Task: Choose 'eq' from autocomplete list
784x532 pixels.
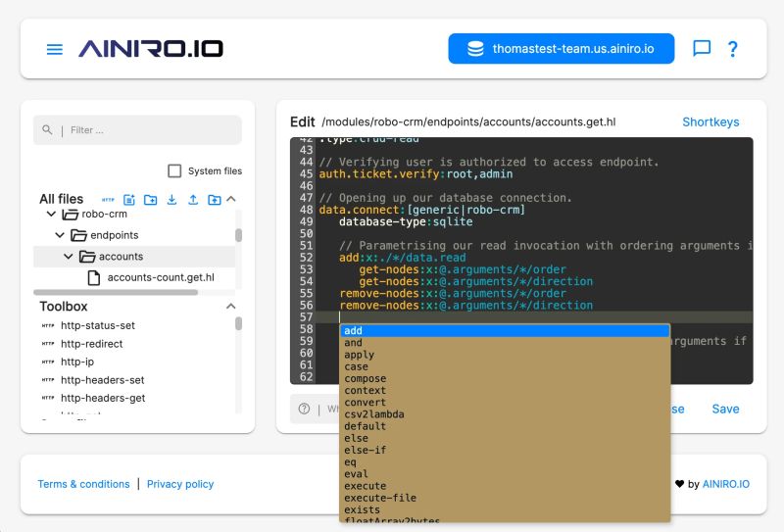Action: [x=505, y=462]
